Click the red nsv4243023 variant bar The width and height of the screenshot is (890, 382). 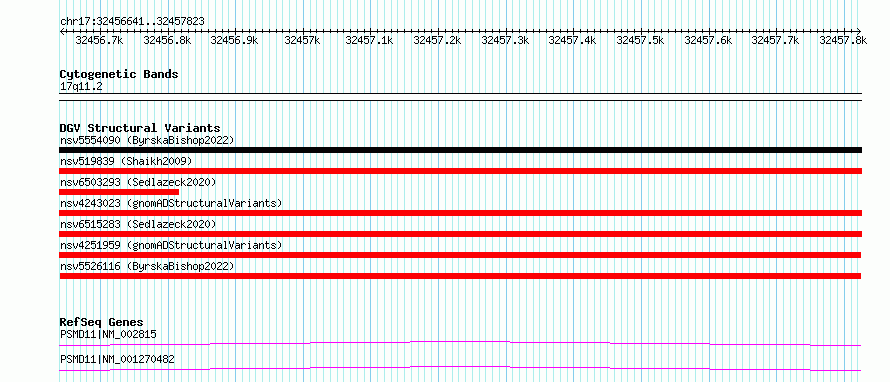(x=460, y=213)
